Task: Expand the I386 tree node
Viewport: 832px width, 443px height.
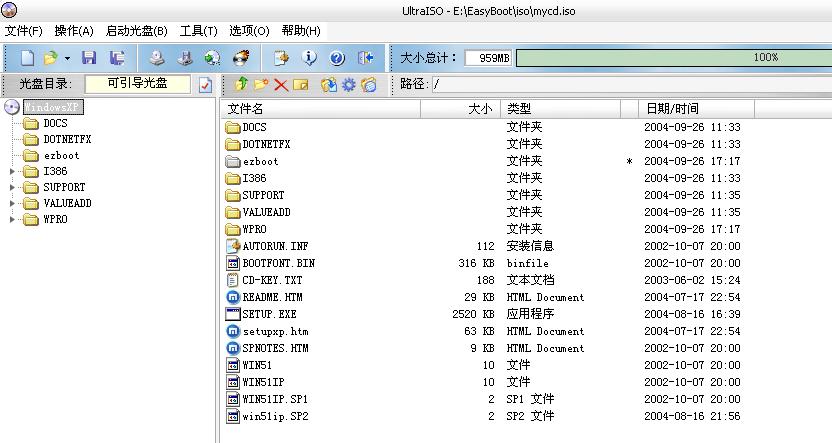Action: tap(12, 171)
